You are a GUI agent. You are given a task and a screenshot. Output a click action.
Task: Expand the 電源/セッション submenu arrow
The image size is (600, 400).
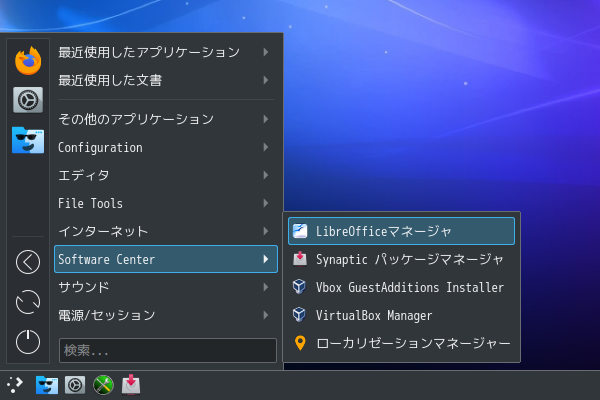266,315
